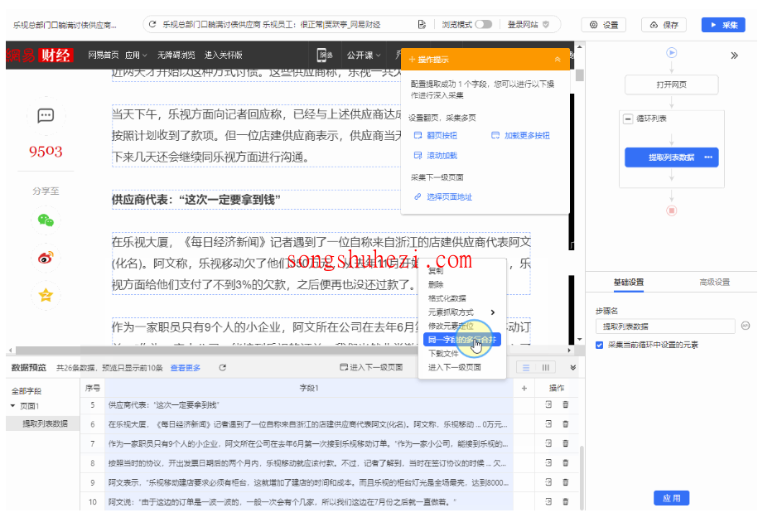Click move icon for row 5

coord(548,404)
